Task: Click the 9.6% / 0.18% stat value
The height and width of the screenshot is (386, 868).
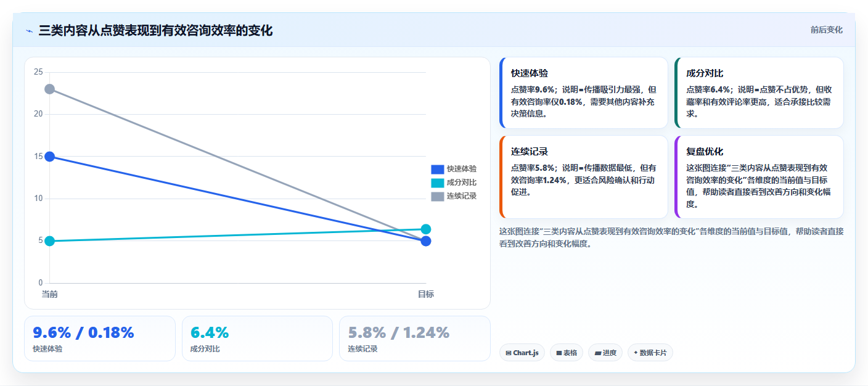Action: click(83, 333)
